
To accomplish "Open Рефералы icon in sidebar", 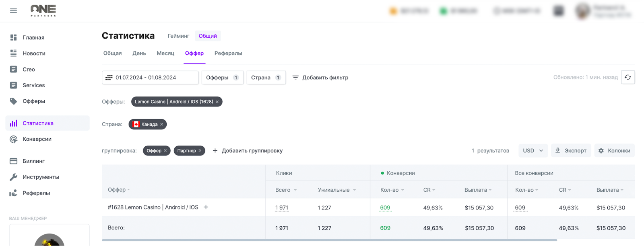I will (13, 193).
